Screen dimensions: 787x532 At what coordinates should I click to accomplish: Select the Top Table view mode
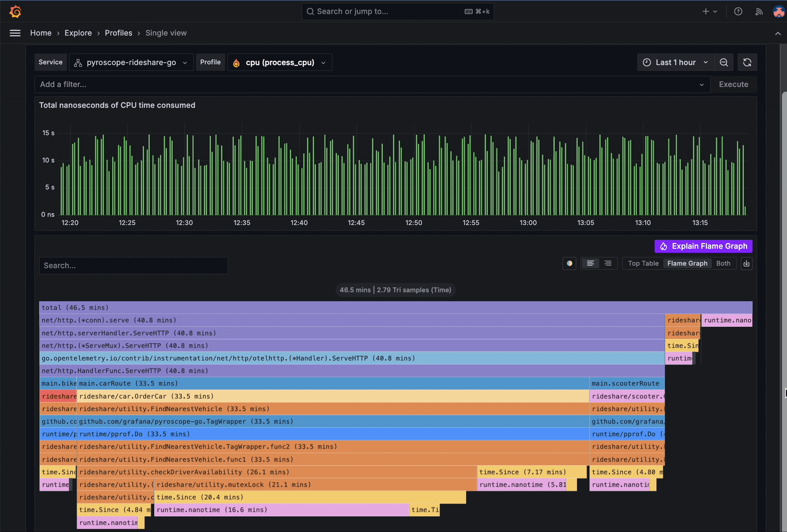coord(642,263)
